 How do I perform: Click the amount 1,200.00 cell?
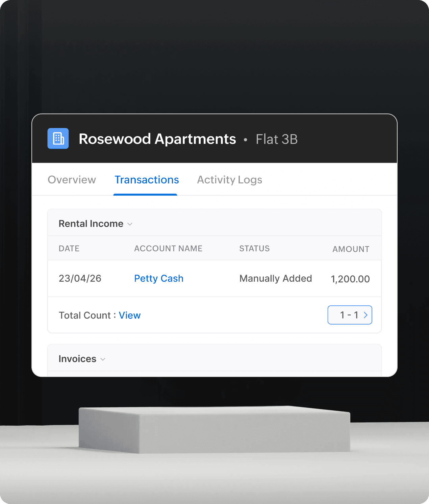[350, 279]
